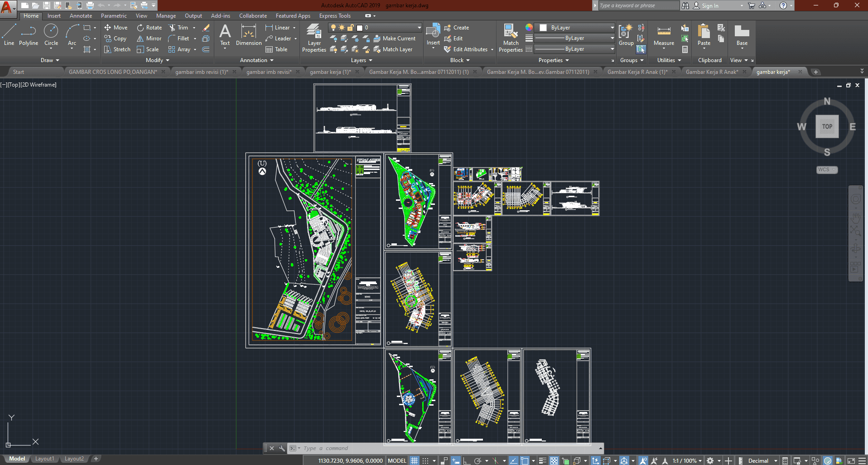Image resolution: width=868 pixels, height=465 pixels.
Task: Toggle snap mode in status bar
Action: coord(425,460)
